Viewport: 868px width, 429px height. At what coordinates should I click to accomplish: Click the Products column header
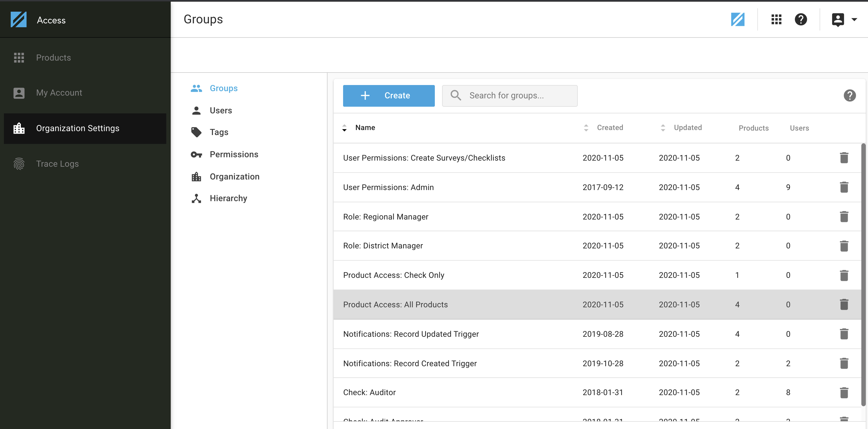(x=753, y=128)
